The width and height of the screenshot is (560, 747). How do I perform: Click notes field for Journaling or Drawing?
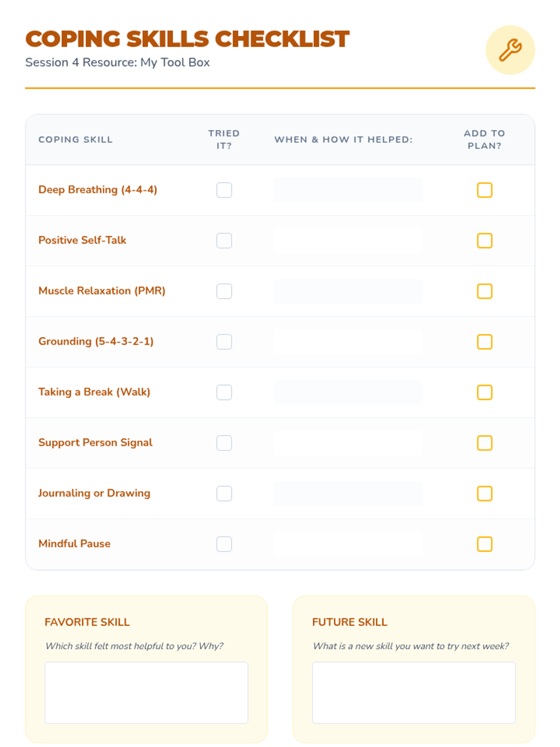[x=348, y=493]
